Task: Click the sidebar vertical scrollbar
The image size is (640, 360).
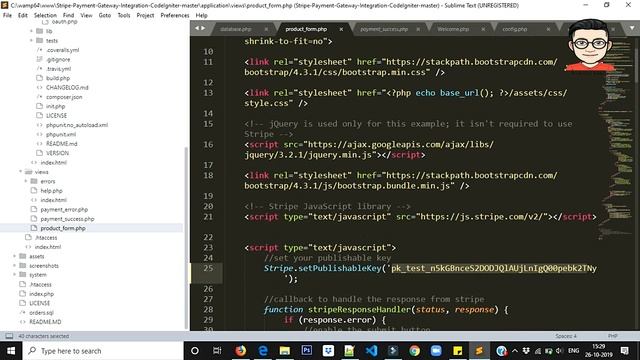Action: coord(187,238)
